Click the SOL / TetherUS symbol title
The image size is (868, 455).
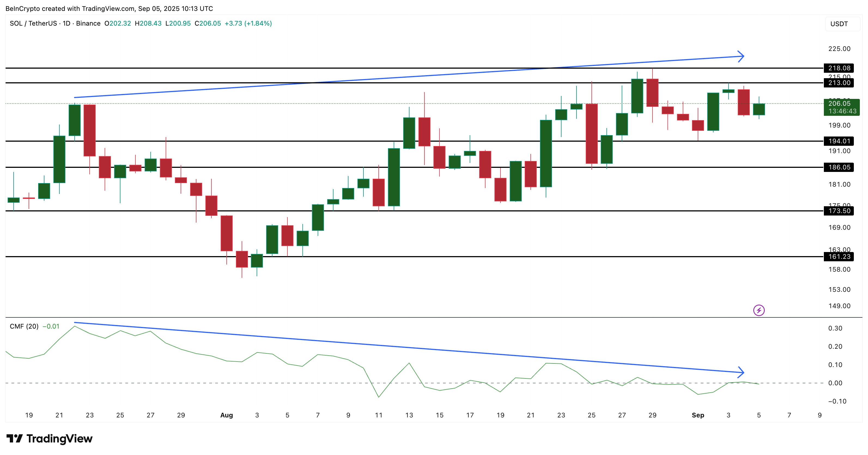click(x=33, y=23)
